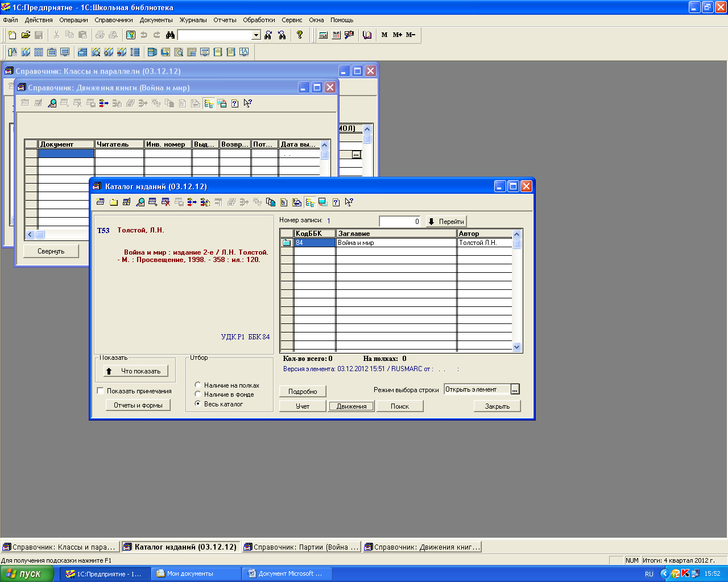This screenshot has width=728, height=582.
Task: Click the properties icon left of undo arrow
Action: click(131, 35)
